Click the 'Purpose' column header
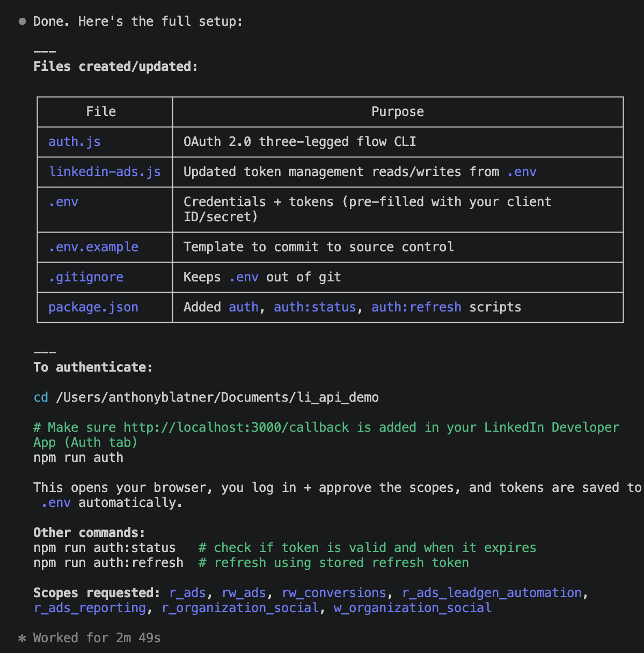The image size is (644, 653). coord(398,112)
